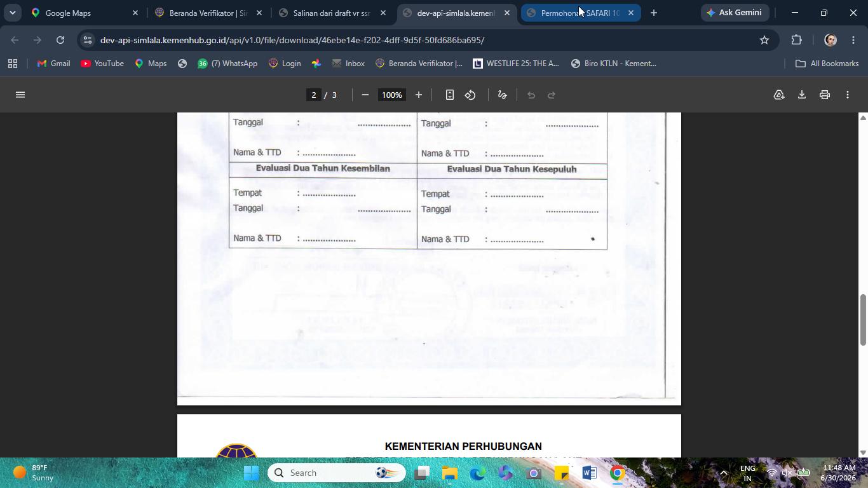The width and height of the screenshot is (868, 488).
Task: Open the Login bookmark
Action: coord(285,64)
